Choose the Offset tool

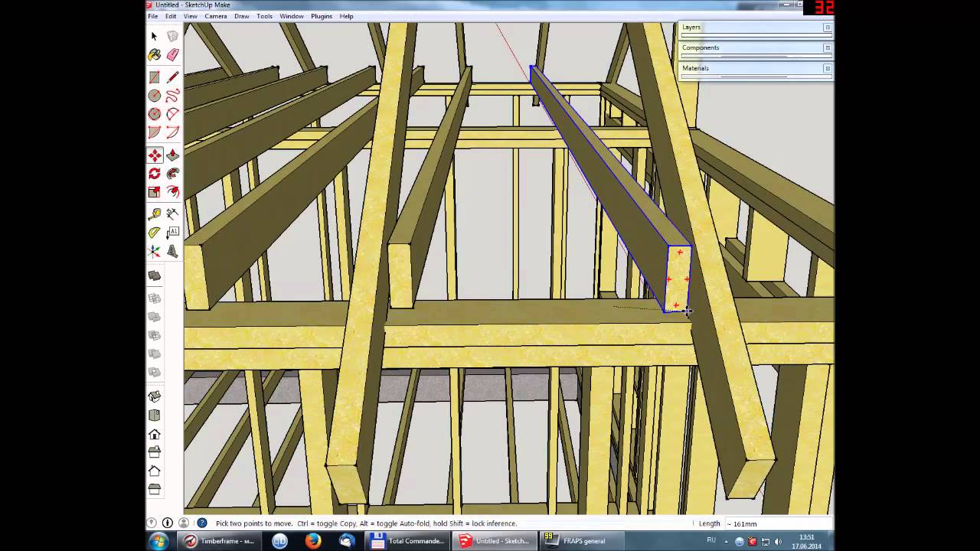[172, 192]
